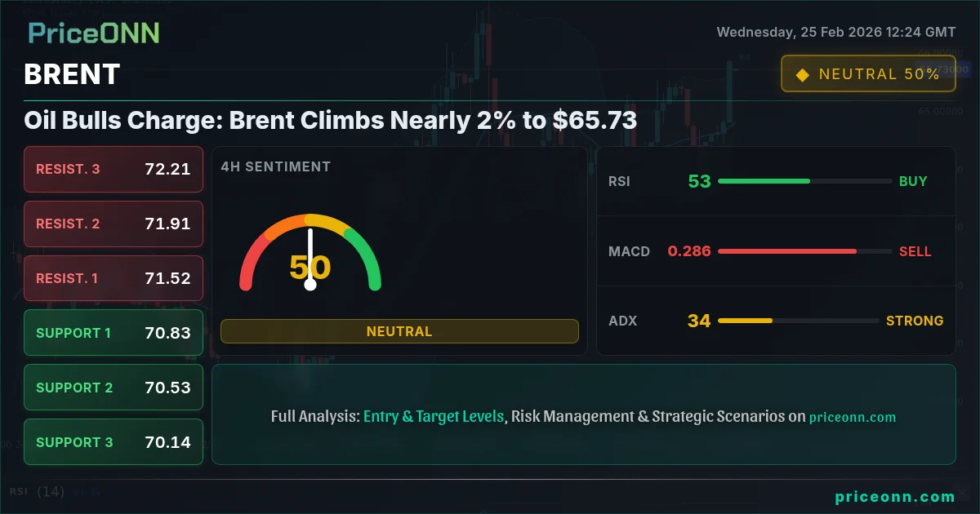Viewport: 980px width, 514px height.
Task: Click the RSI progress bar
Action: [804, 181]
